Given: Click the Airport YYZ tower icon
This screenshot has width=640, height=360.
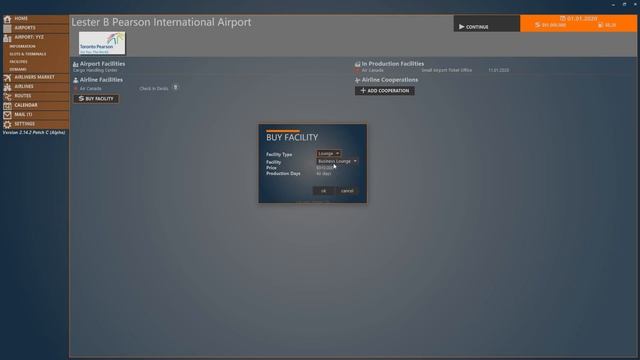Looking at the screenshot, I should [x=7, y=38].
